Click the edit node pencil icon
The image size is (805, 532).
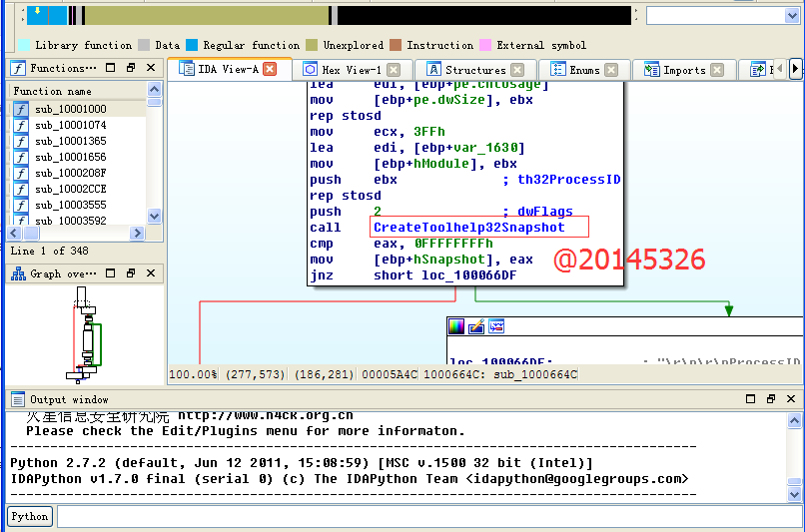(476, 326)
